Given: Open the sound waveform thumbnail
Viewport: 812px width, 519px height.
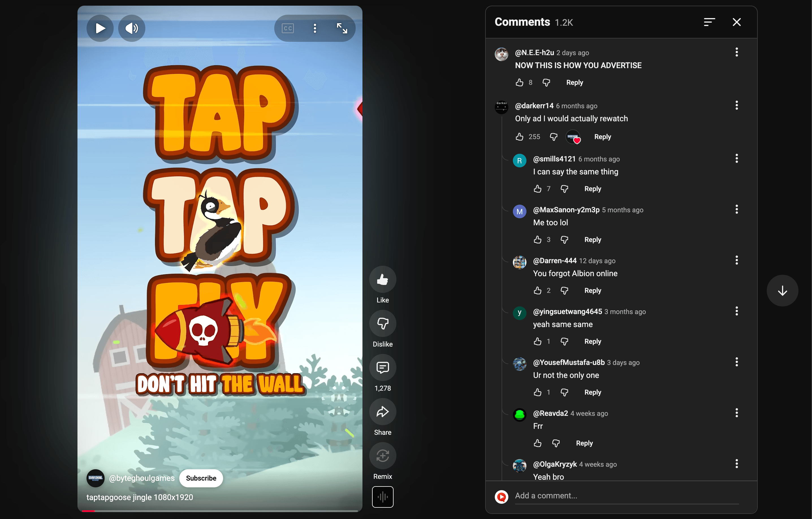Looking at the screenshot, I should click(383, 496).
